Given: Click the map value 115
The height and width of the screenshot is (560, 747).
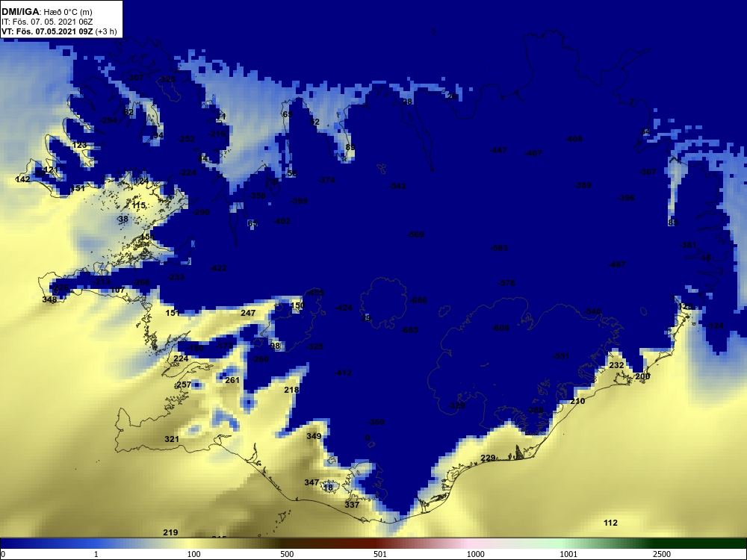Looking at the screenshot, I should tap(138, 206).
